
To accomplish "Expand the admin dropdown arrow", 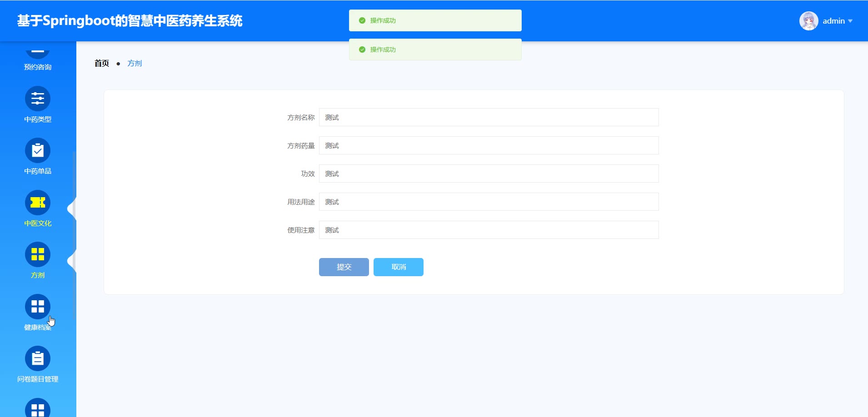I will tap(850, 21).
